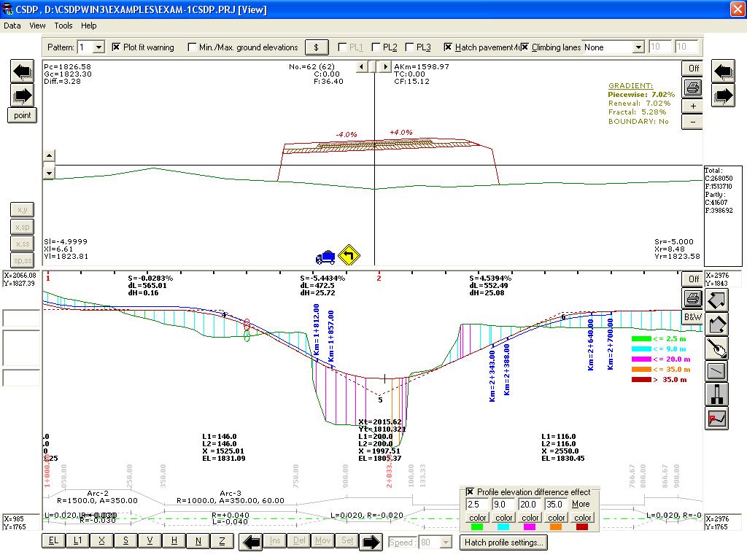Click the grade line tool icon

(716, 371)
